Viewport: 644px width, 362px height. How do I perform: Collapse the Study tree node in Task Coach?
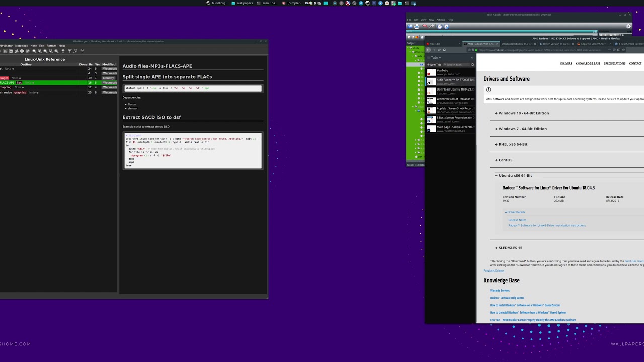(x=409, y=48)
